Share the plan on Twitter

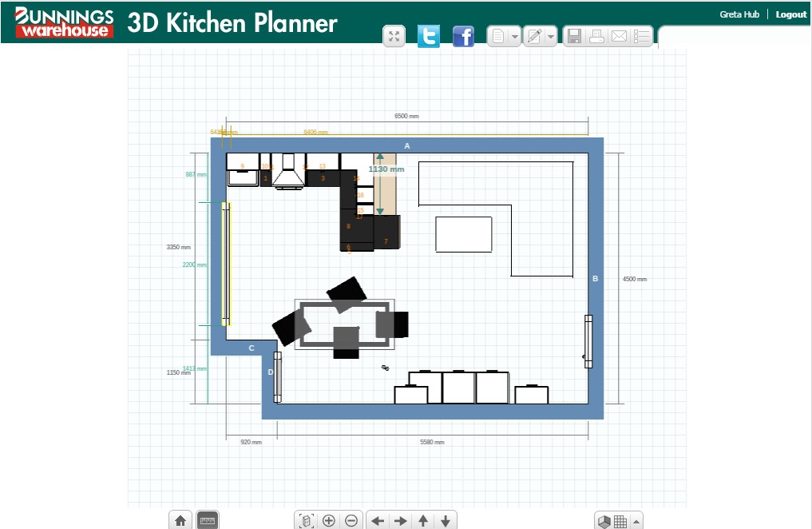tap(429, 36)
